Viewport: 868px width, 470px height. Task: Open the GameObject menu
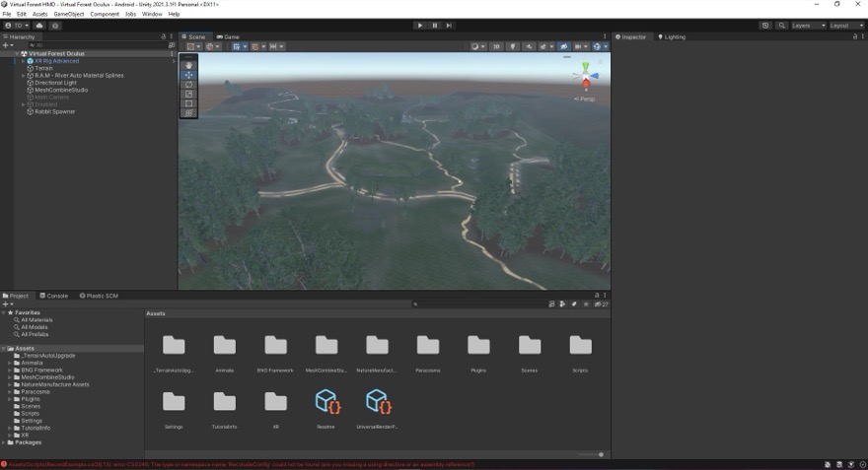click(69, 14)
